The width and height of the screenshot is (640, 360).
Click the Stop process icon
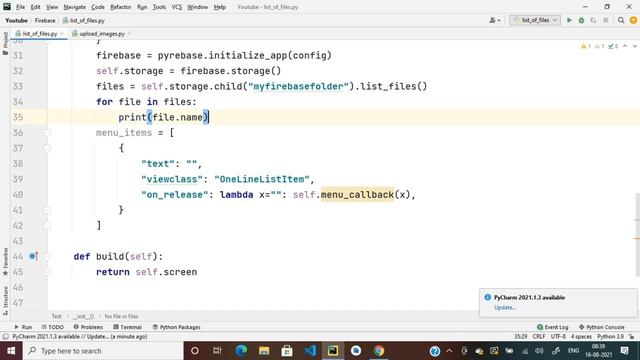606,20
